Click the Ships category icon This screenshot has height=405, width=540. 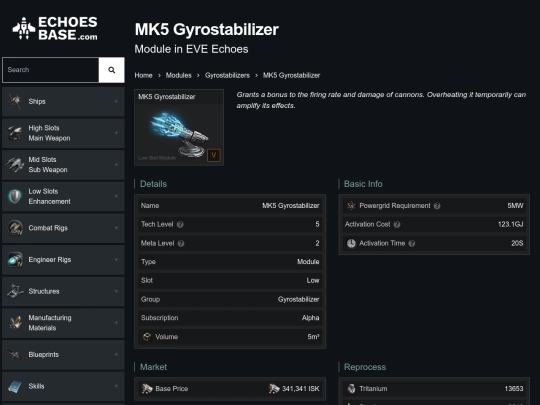(x=15, y=101)
